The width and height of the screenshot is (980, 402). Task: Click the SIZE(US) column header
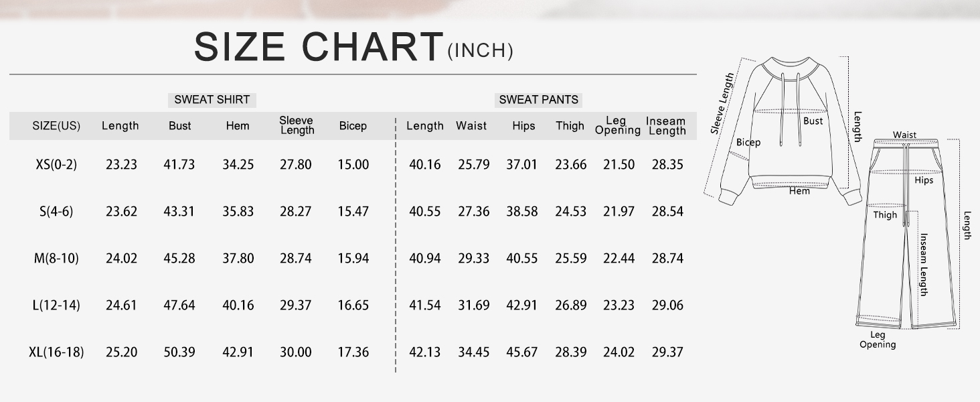(x=56, y=126)
